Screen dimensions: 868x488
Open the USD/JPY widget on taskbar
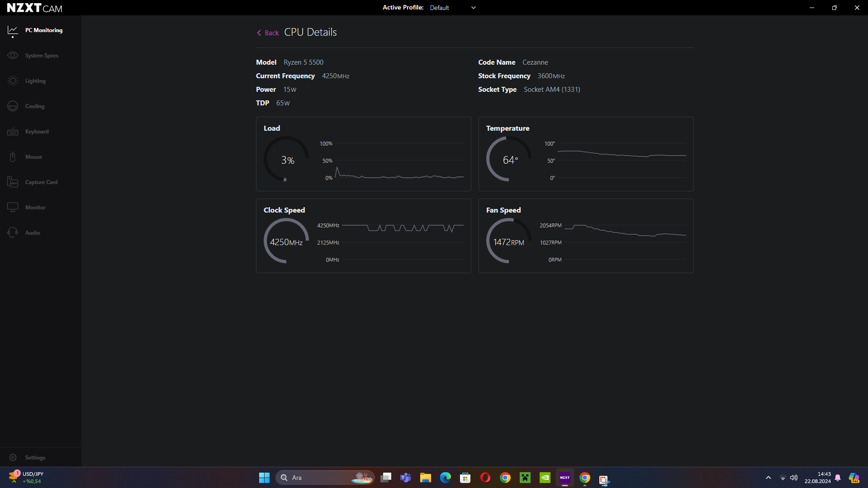click(x=26, y=478)
